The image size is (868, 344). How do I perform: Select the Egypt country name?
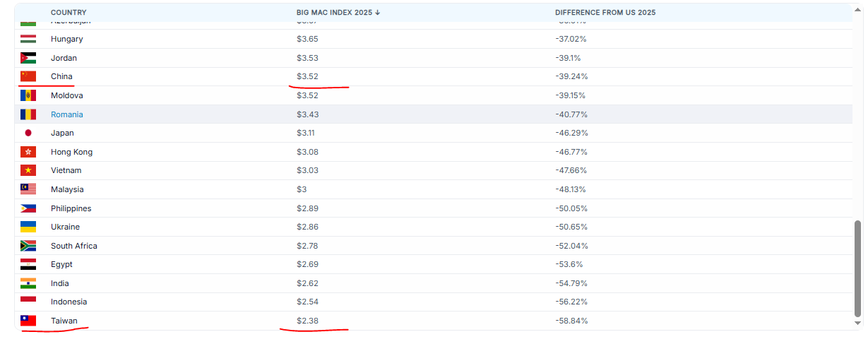click(x=61, y=264)
